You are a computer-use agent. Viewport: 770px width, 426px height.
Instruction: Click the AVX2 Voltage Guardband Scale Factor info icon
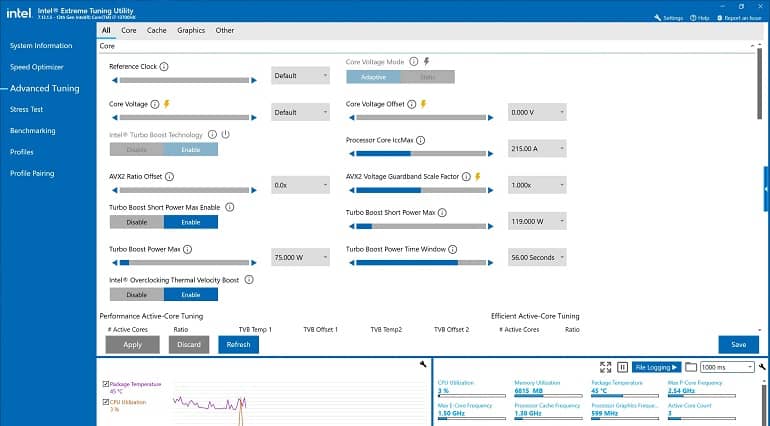coord(466,177)
